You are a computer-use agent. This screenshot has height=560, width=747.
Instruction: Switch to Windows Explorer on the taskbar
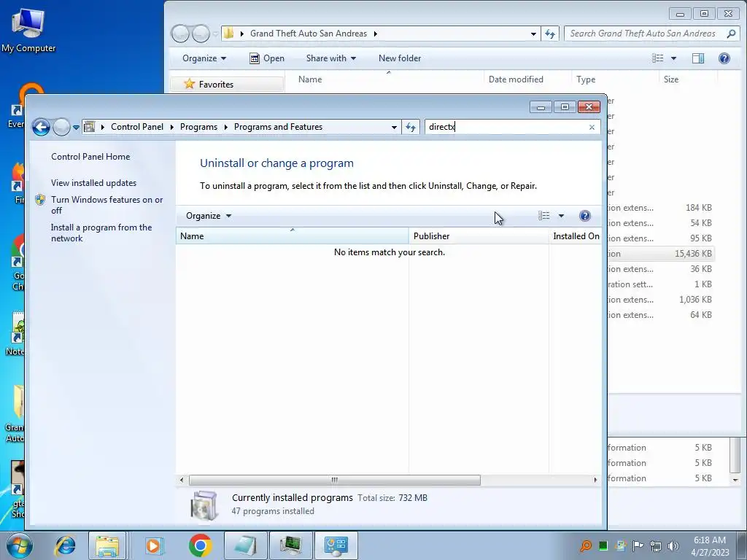pos(107,545)
